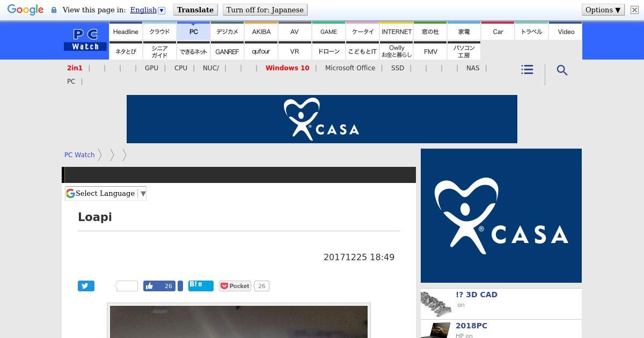
Task: Open the FMV tab
Action: [x=430, y=51]
